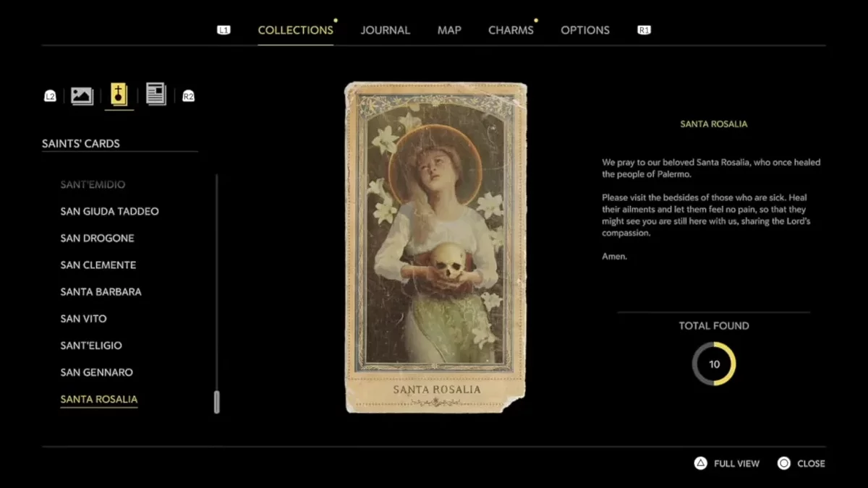Go to the Charms tab
Screen dimensions: 868x488
coord(511,30)
